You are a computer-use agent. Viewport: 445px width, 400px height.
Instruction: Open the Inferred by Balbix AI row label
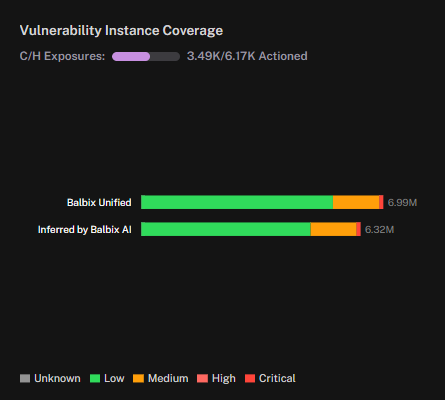pyautogui.click(x=85, y=230)
